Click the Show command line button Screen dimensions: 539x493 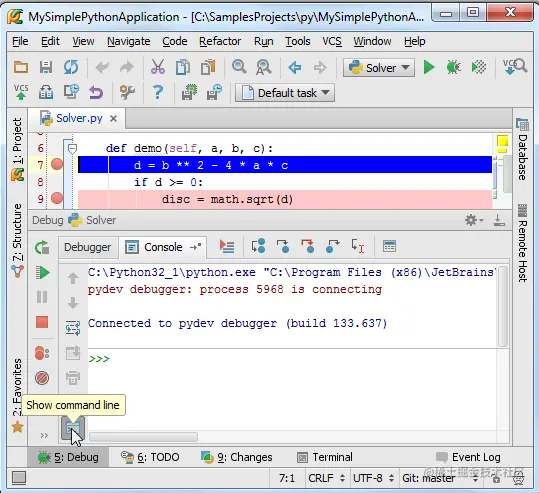[x=73, y=427]
